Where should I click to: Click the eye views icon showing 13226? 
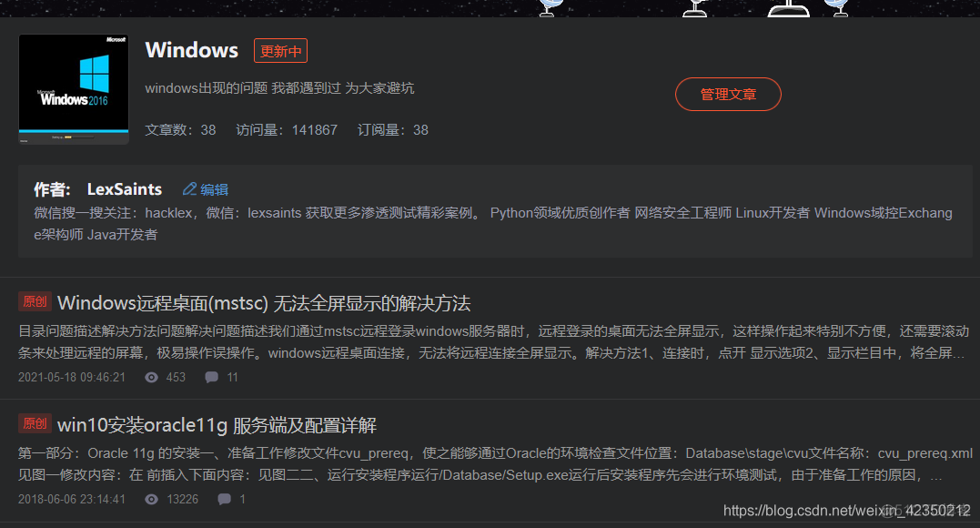tap(151, 499)
